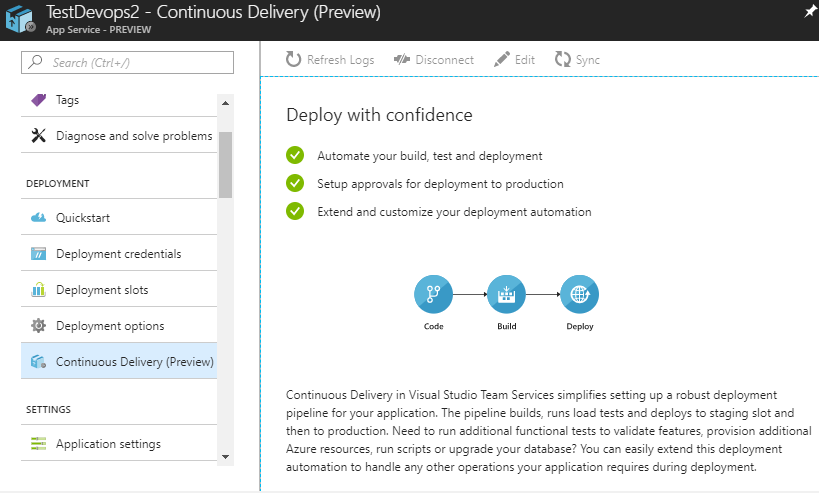The width and height of the screenshot is (819, 493).
Task: Click the Code branch circle icon
Action: point(434,294)
